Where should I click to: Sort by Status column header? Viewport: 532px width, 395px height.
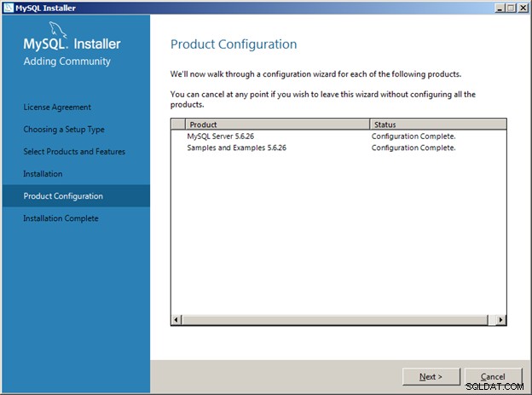(437, 125)
